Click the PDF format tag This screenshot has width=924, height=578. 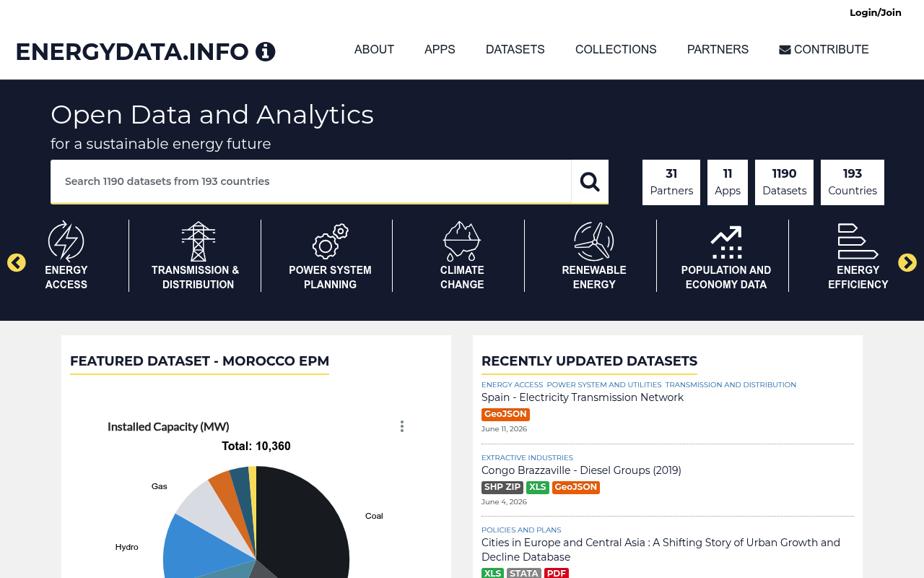coord(557,574)
